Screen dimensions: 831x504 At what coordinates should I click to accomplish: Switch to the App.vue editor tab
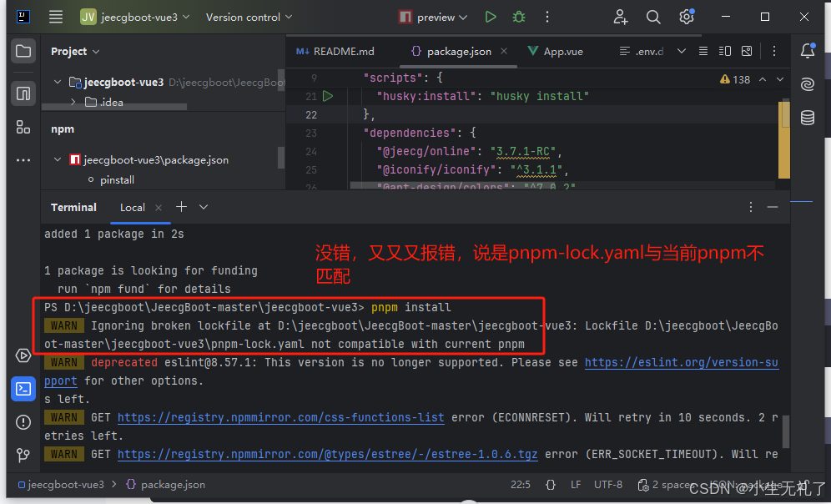556,52
